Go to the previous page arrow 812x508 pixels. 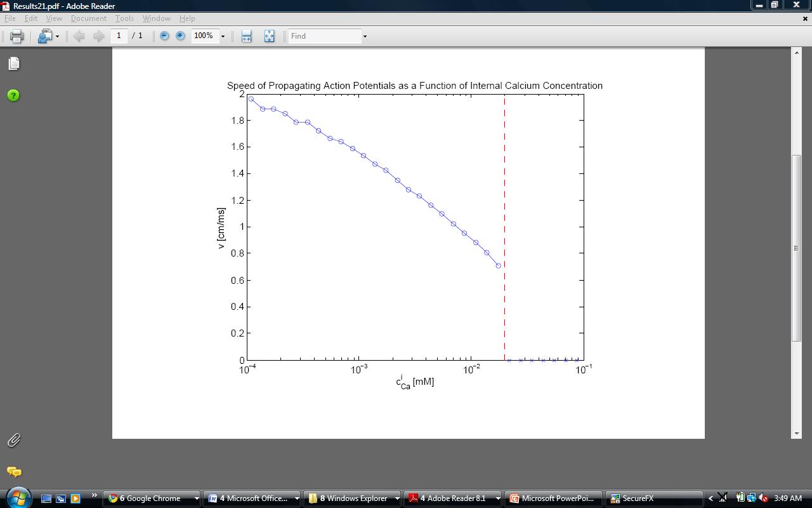pyautogui.click(x=79, y=36)
